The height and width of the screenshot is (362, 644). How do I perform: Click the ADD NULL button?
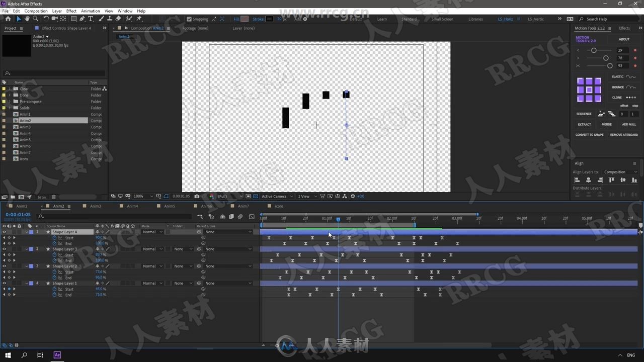(629, 124)
